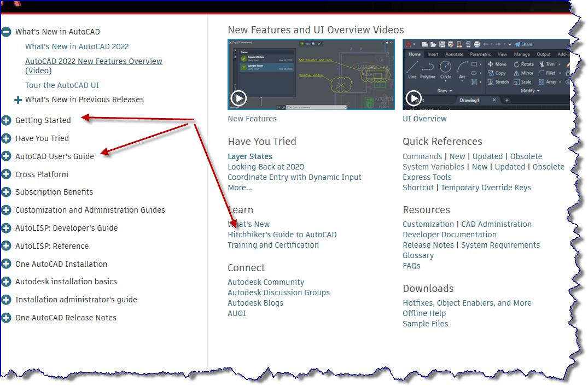Expand Installation administrator's guide node
Viewport: 588px width, 386px height.
pyautogui.click(x=6, y=300)
